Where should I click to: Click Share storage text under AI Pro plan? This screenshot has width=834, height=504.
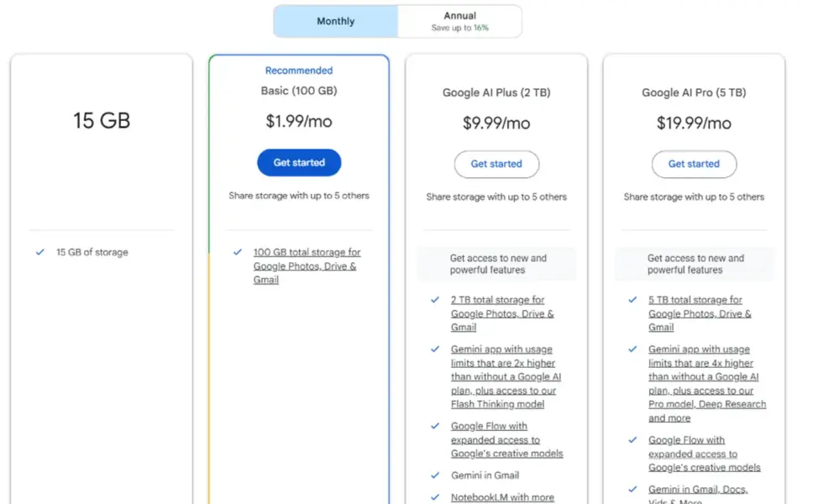tap(694, 197)
